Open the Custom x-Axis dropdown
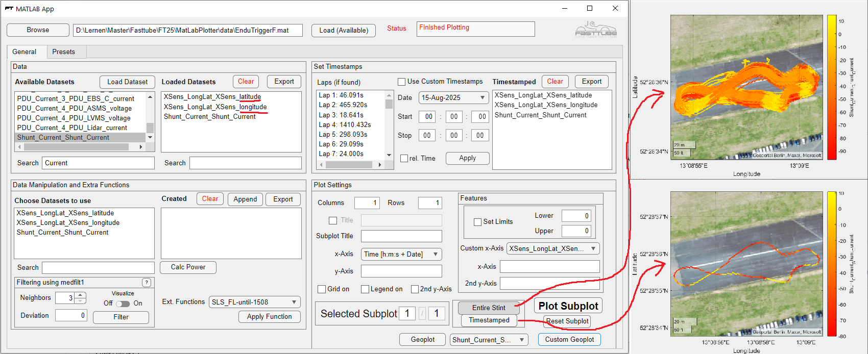The height and width of the screenshot is (354, 868). 552,248
